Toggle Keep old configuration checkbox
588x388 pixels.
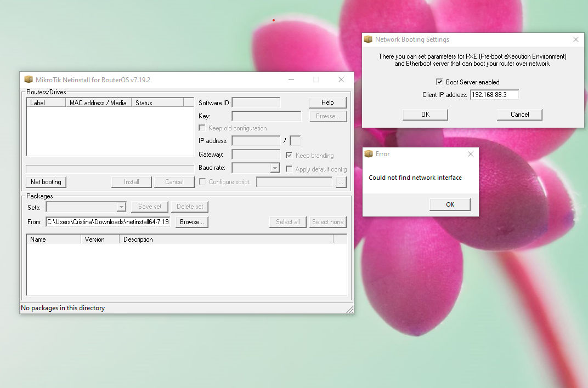tap(202, 128)
